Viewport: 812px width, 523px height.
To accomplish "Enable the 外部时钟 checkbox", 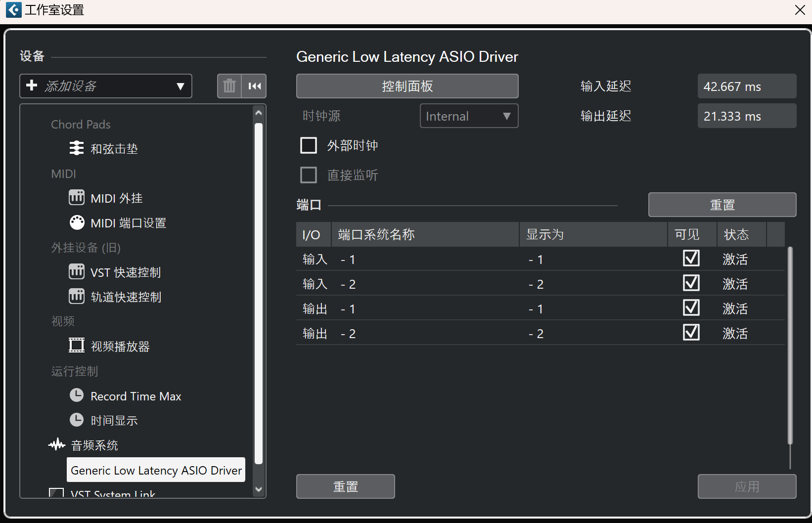I will 308,145.
